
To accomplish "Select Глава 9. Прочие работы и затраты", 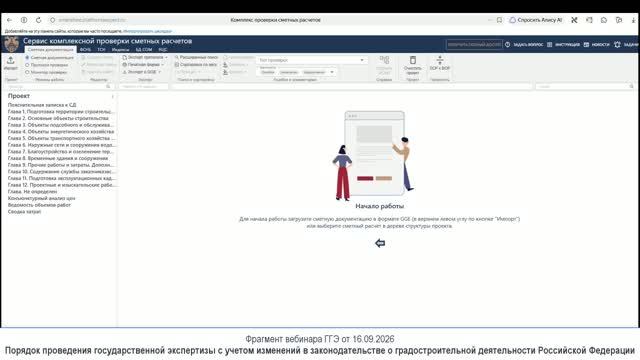I will click(60, 165).
